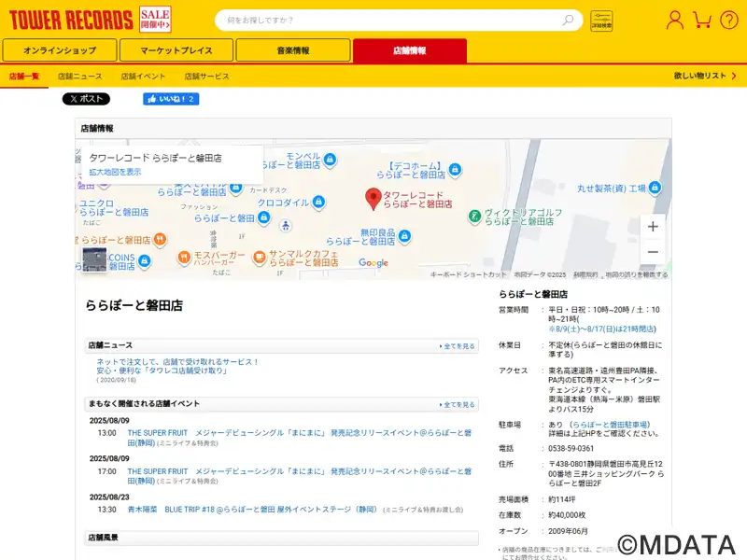Click the ユニクロ map label
747x560 pixels.
(x=113, y=208)
